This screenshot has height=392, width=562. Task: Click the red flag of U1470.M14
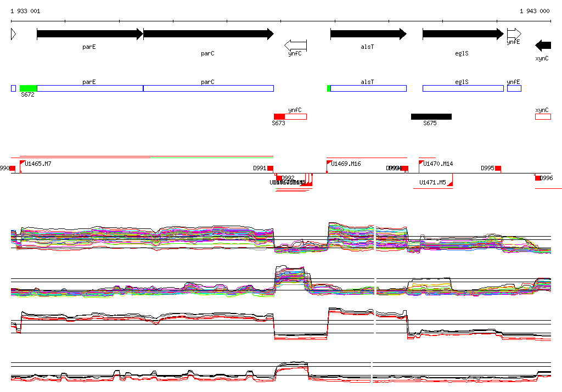tap(421, 163)
